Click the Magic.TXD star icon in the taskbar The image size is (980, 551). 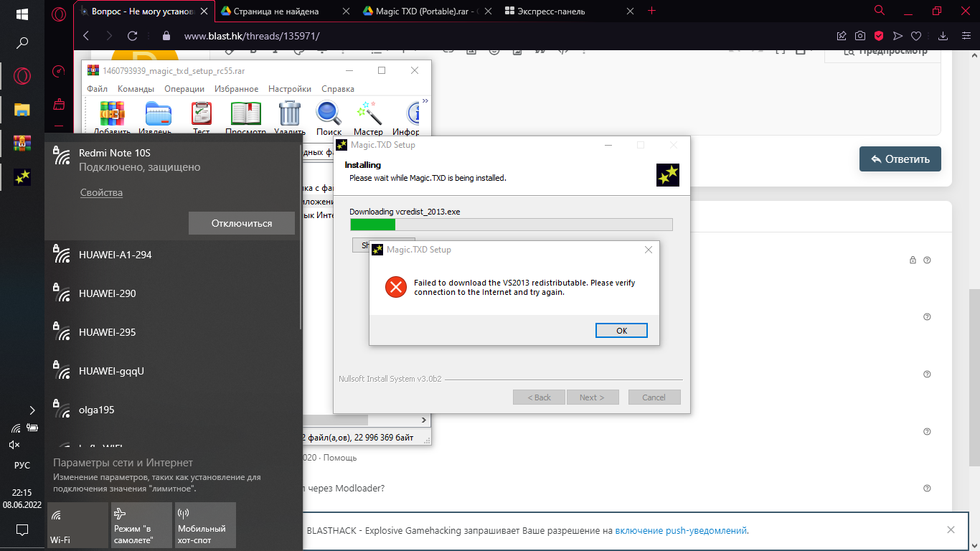pyautogui.click(x=22, y=176)
